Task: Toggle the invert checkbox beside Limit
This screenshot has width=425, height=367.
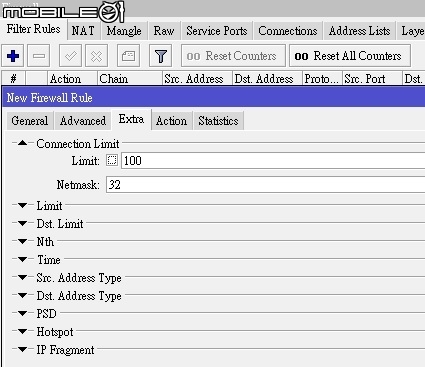Action: [112, 160]
